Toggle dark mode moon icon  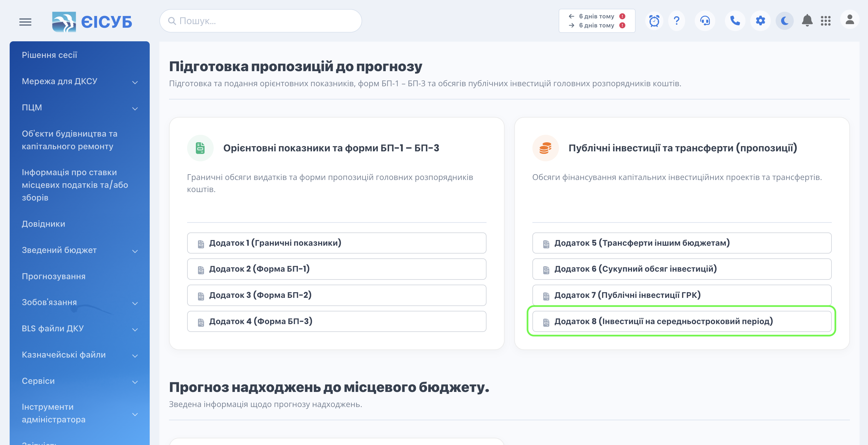tap(784, 21)
